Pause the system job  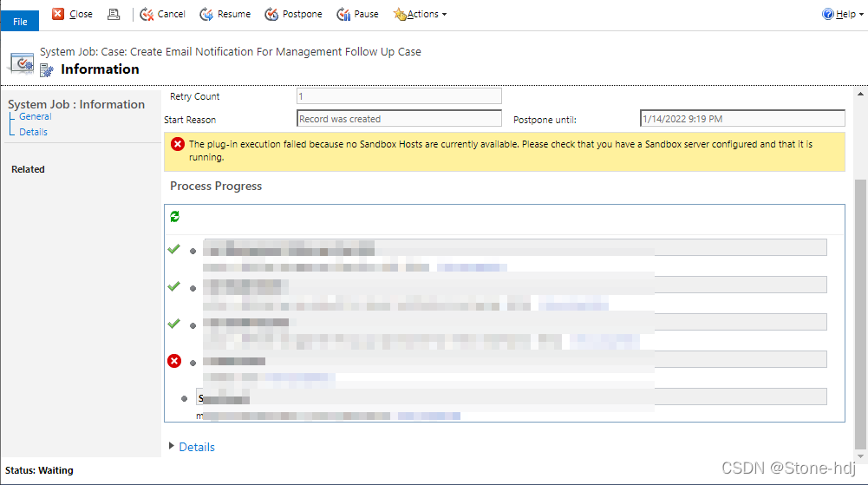coord(357,14)
